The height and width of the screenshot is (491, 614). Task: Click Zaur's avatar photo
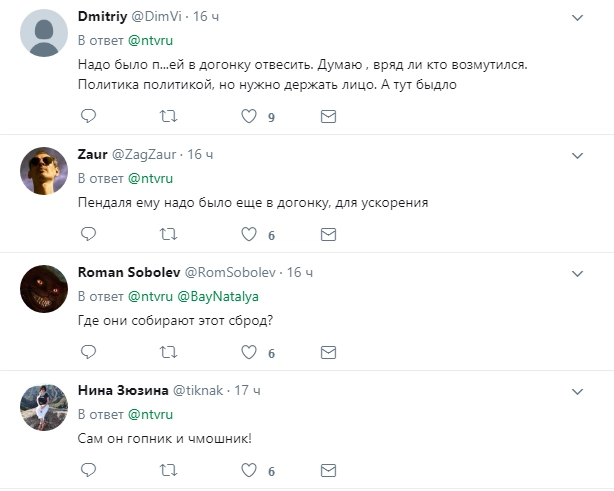(x=43, y=173)
